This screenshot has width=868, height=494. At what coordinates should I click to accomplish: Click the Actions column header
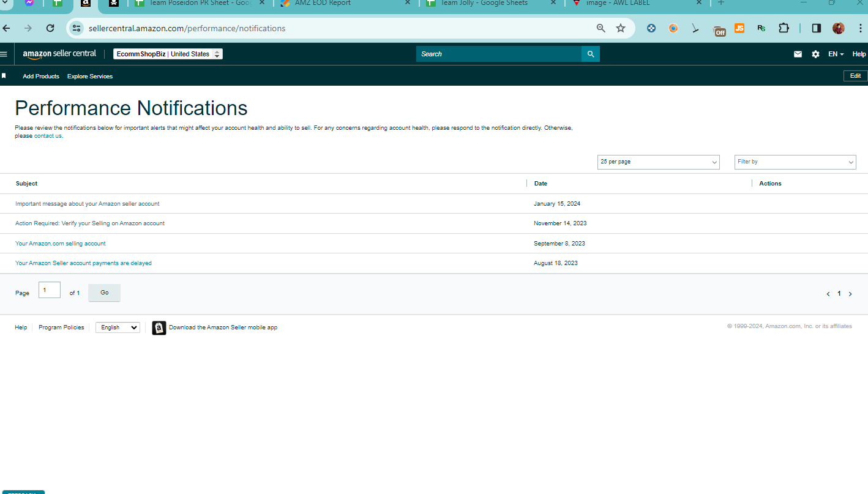770,183
